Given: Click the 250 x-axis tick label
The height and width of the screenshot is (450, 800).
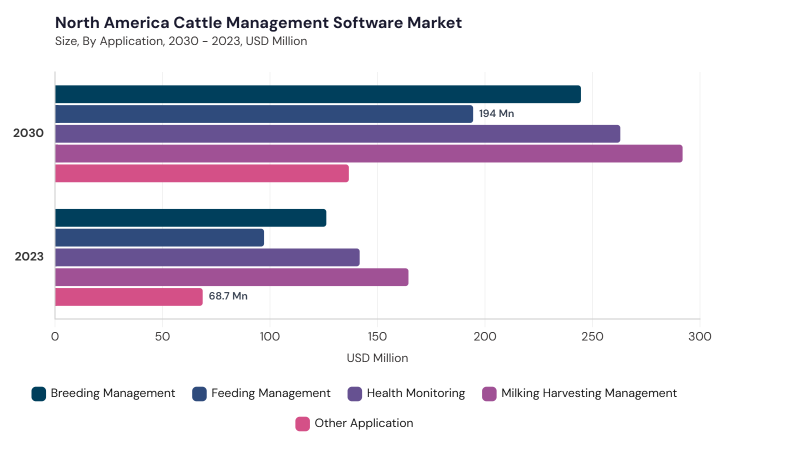Looking at the screenshot, I should [592, 337].
